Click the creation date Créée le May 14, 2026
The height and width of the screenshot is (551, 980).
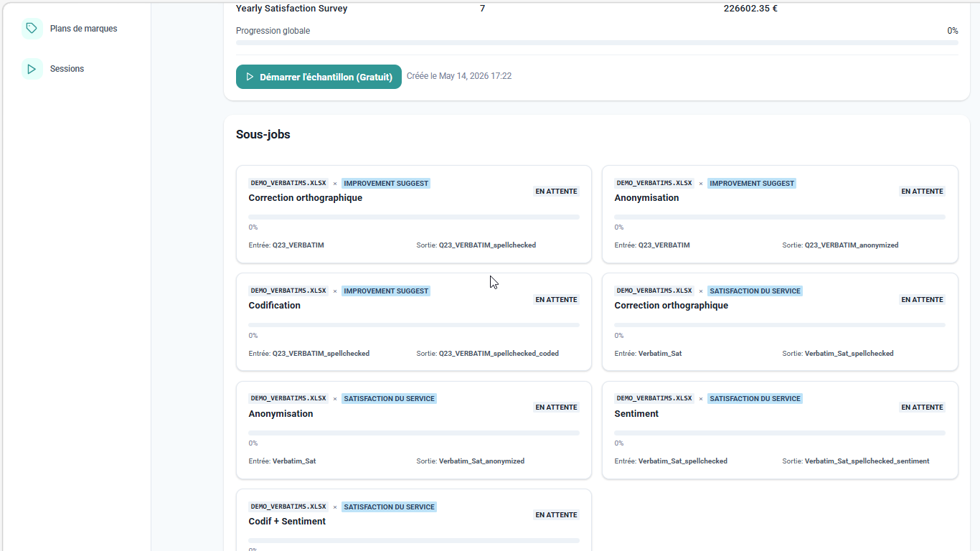(459, 76)
